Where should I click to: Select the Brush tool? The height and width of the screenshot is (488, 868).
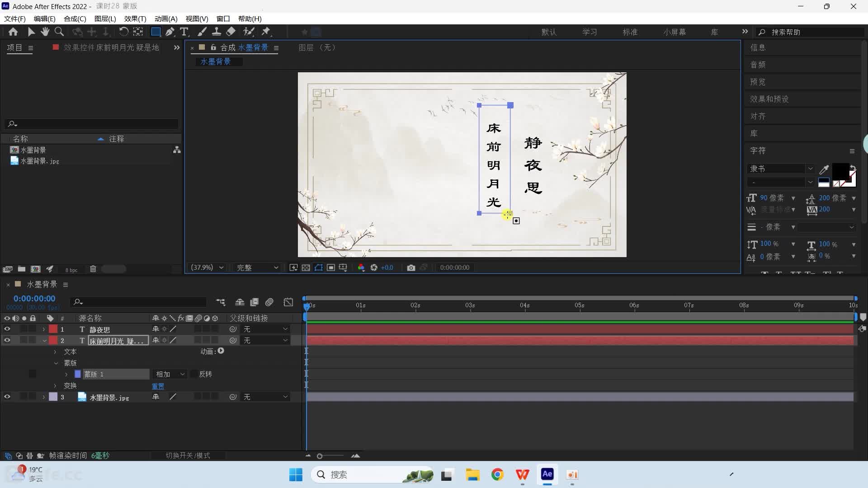202,32
